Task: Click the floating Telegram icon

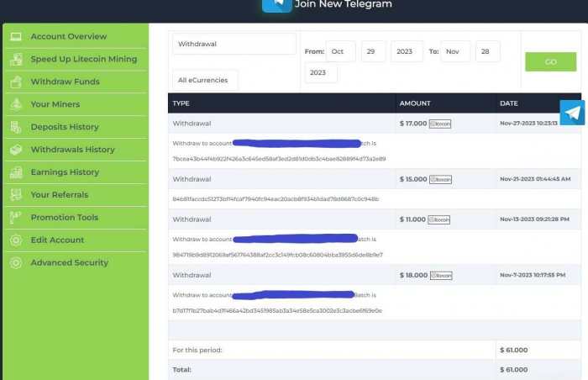Action: 572,113
